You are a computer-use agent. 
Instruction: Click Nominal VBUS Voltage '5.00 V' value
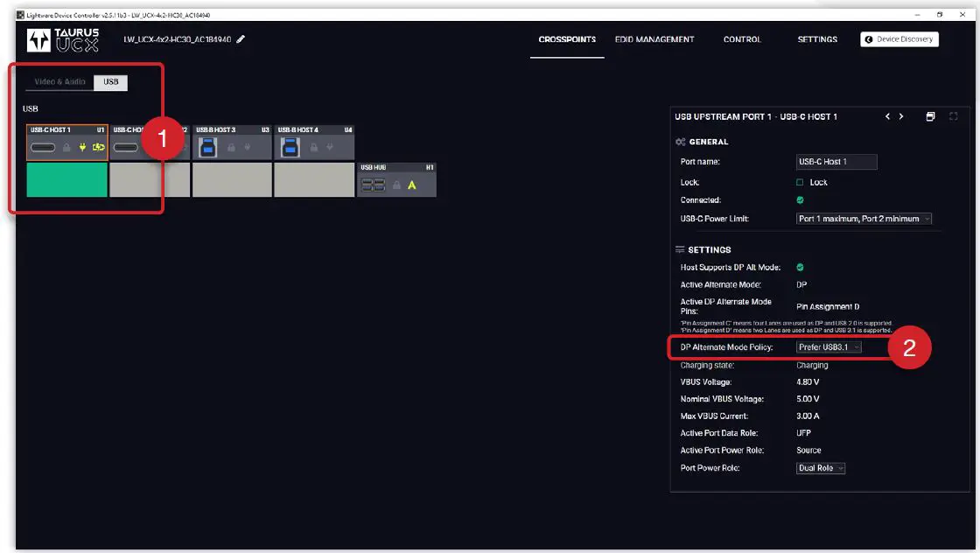808,399
